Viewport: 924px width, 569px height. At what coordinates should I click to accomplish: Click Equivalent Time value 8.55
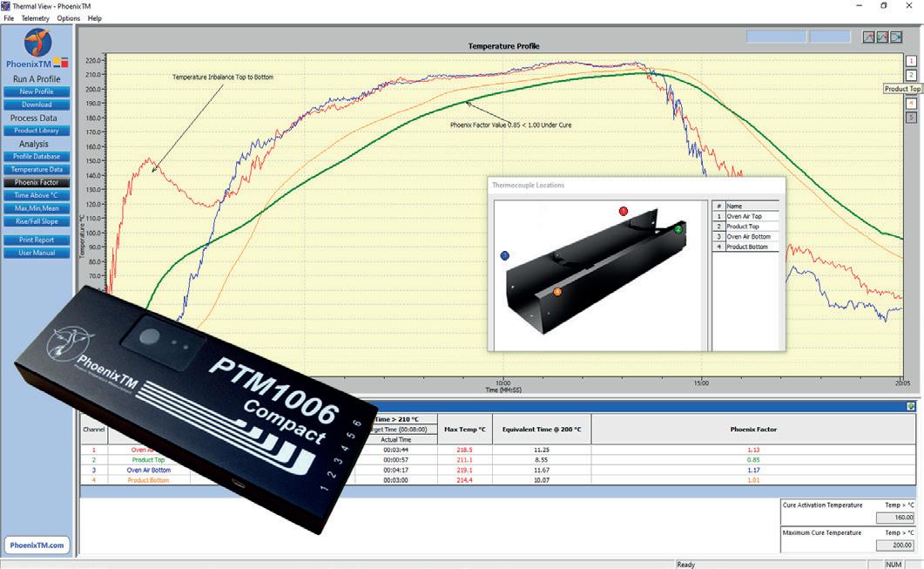[x=542, y=460]
